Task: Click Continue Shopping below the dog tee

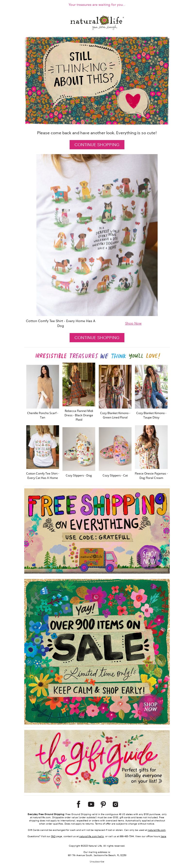Action: pos(97,337)
